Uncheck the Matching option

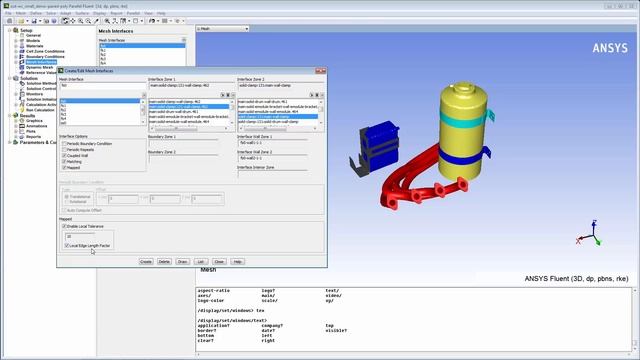64,162
